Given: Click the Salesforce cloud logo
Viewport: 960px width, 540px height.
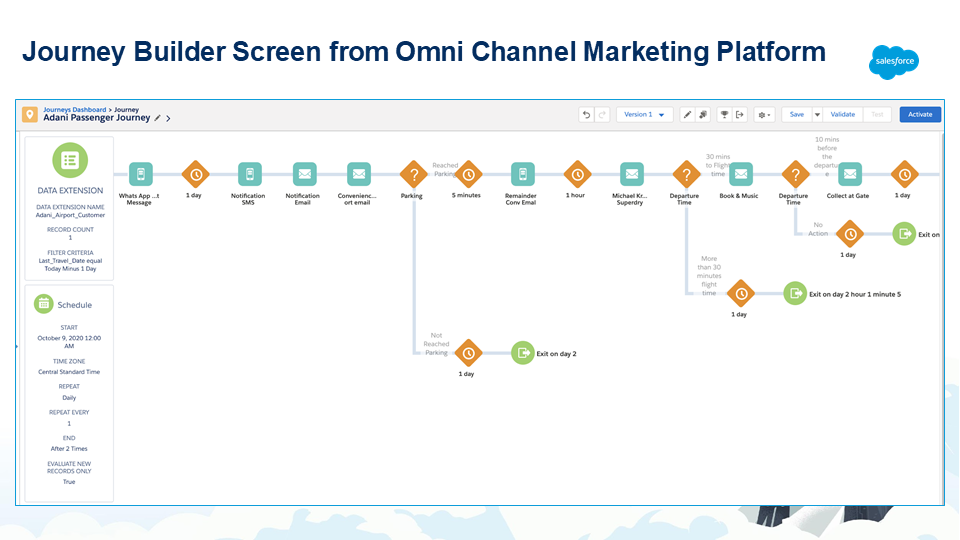Looking at the screenshot, I should (x=894, y=62).
